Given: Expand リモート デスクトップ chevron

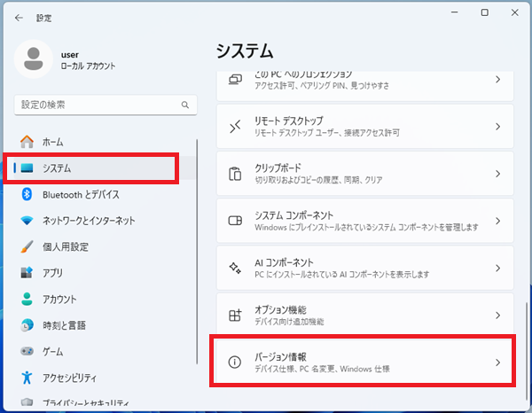Looking at the screenshot, I should point(497,127).
